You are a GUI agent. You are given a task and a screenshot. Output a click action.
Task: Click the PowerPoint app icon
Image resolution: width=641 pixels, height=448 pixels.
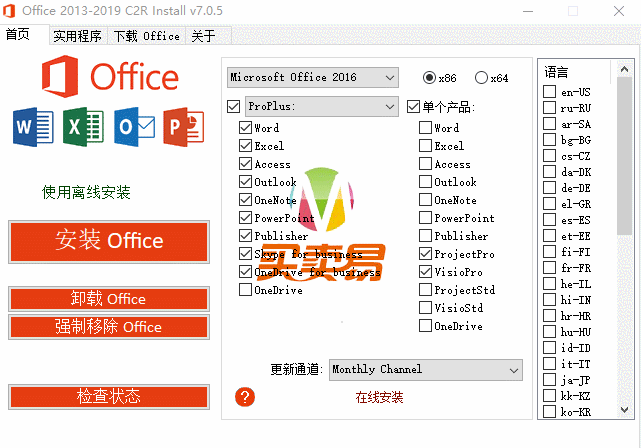click(184, 127)
